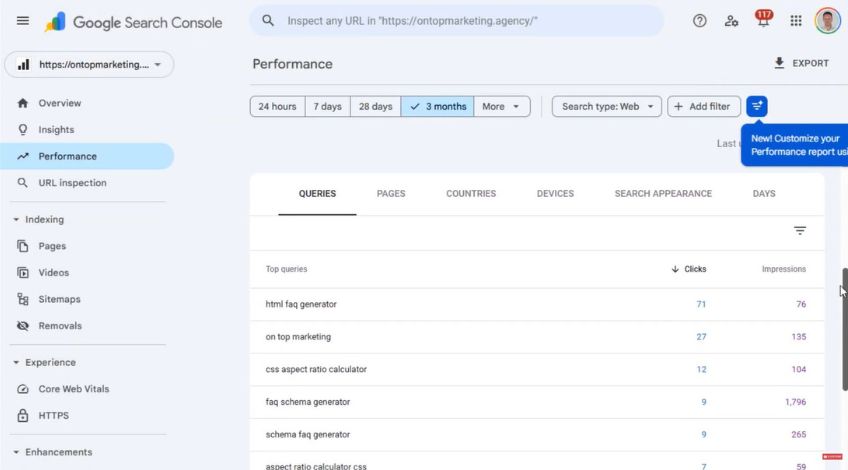Viewport: 848px width, 470px height.
Task: Click the table filter rows icon
Action: coord(800,231)
